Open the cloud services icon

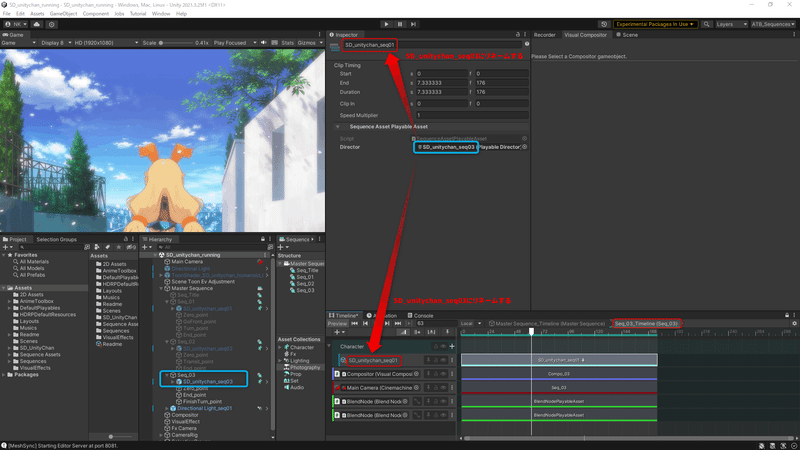37,24
